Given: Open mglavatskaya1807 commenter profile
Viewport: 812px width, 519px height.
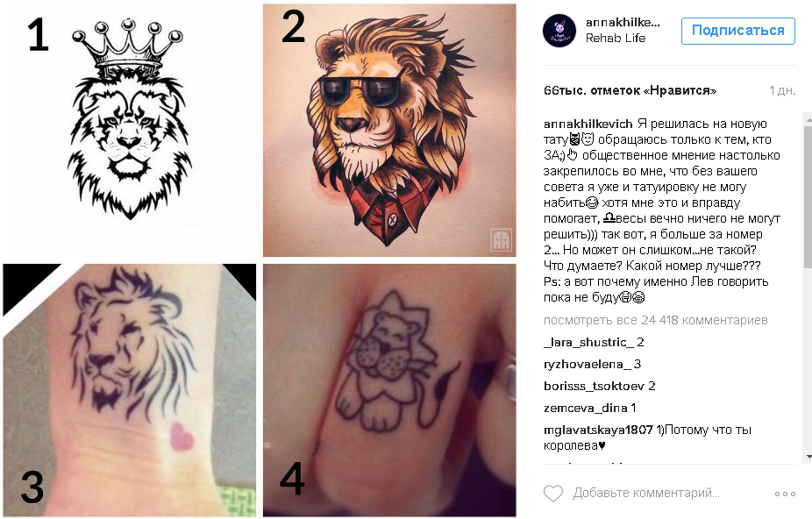Looking at the screenshot, I should coord(598,430).
